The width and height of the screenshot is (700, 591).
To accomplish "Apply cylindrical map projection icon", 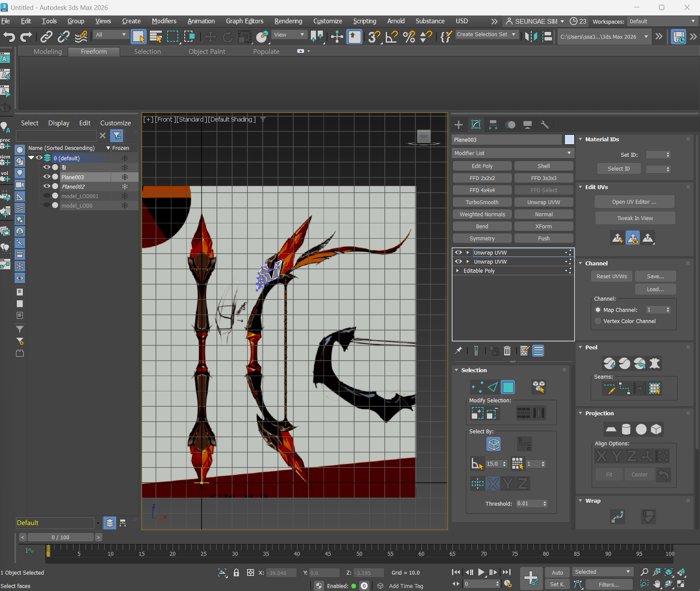I will 626,429.
